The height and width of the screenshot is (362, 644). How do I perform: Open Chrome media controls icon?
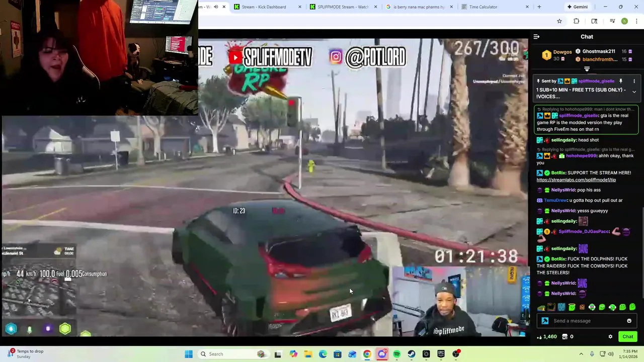612,21
